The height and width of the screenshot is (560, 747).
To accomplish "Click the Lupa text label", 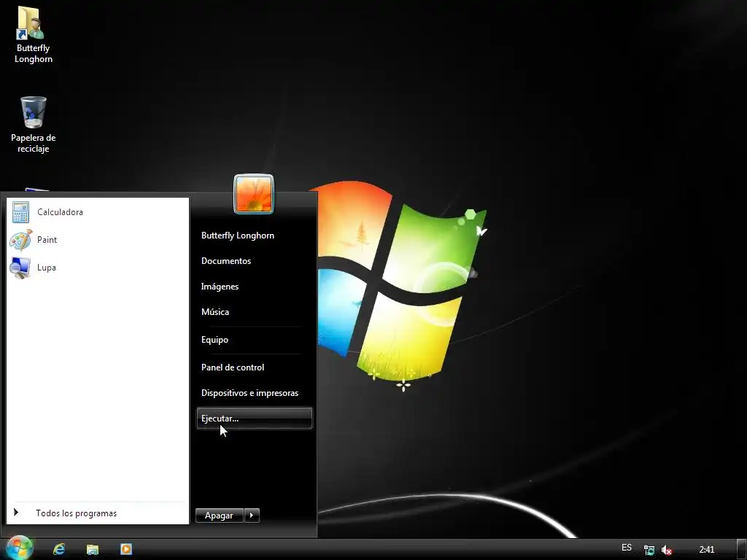I will (x=46, y=268).
